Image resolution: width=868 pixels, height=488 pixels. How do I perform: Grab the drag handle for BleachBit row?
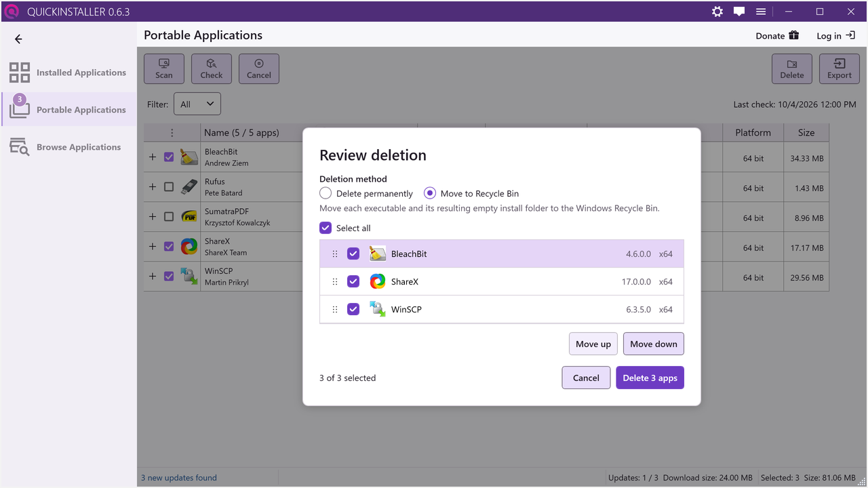[335, 254]
